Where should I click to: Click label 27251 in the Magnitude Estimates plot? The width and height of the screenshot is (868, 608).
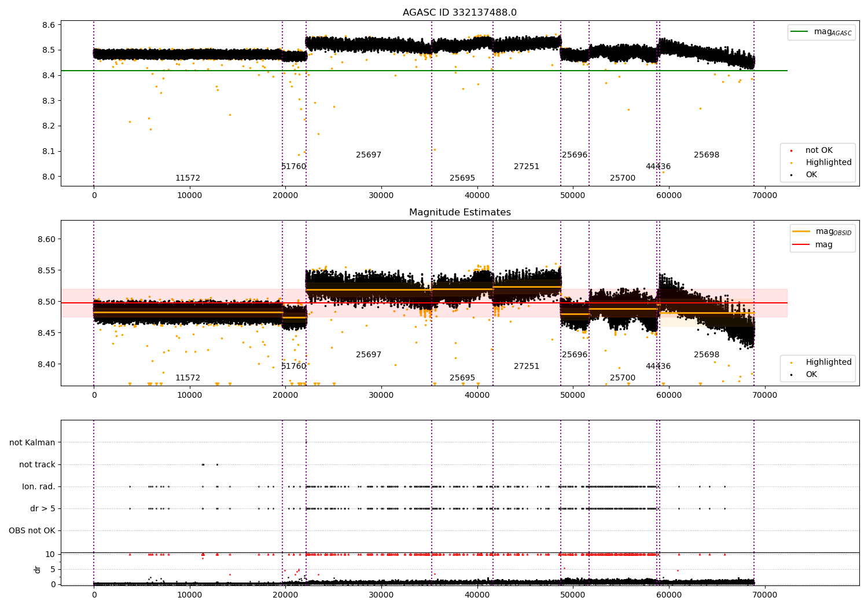coord(527,367)
